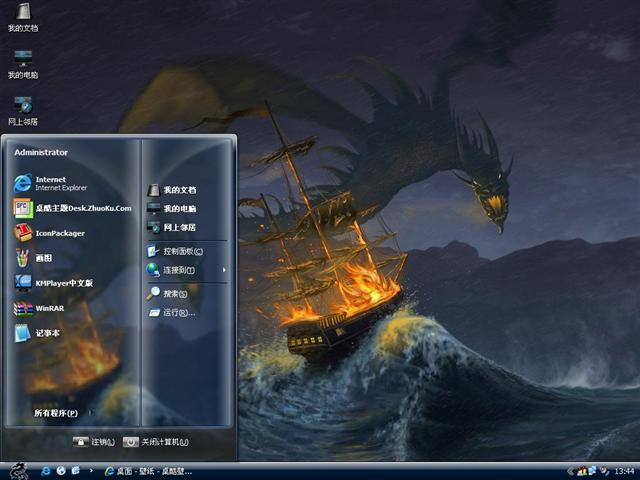The width and height of the screenshot is (640, 480).
Task: Select 我的文档 in start menu right pane
Action: point(171,190)
